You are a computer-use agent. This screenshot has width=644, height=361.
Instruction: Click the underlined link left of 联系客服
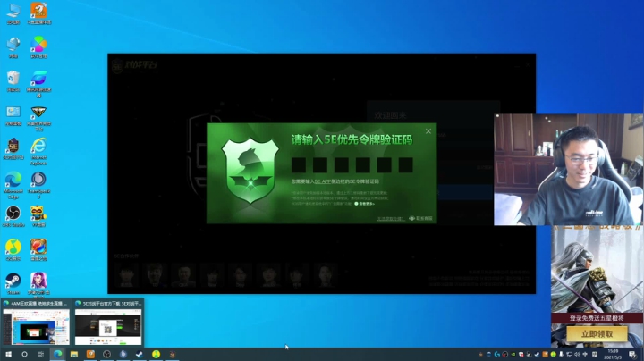pyautogui.click(x=391, y=219)
